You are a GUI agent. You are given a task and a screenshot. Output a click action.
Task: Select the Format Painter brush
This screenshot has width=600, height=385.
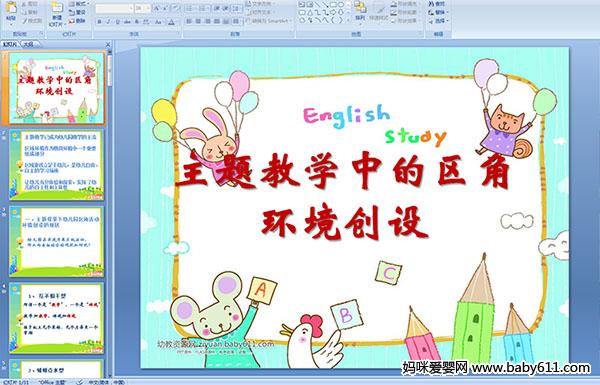[32, 21]
